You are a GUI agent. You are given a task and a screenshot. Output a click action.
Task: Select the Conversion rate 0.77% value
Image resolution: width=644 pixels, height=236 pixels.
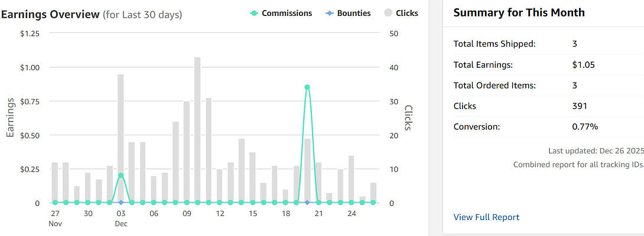coord(585,127)
